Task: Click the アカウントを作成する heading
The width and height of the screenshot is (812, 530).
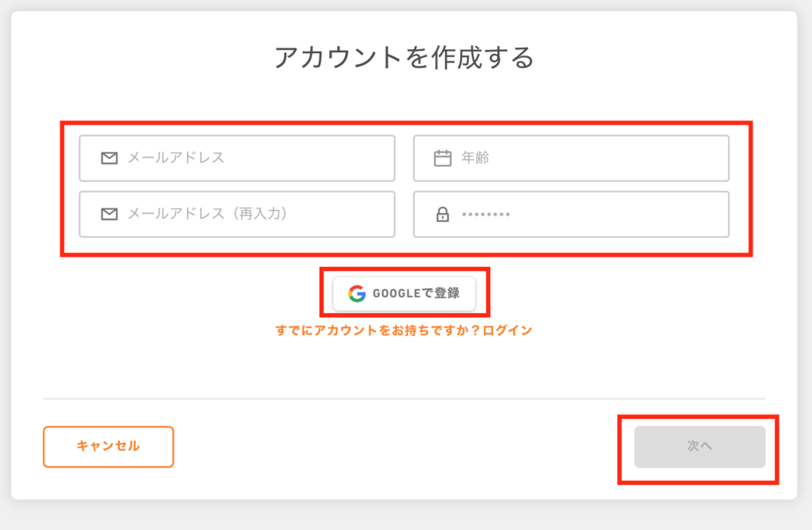Action: tap(404, 57)
